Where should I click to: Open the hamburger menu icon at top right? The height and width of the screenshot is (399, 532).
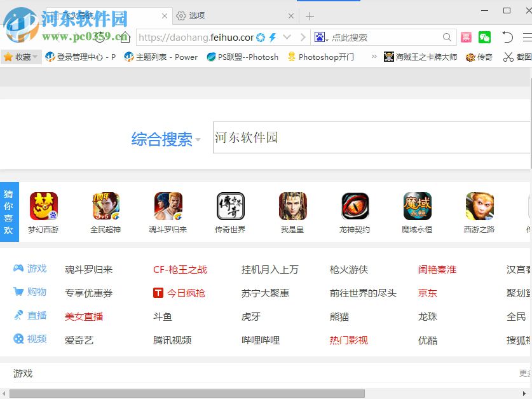point(528,37)
